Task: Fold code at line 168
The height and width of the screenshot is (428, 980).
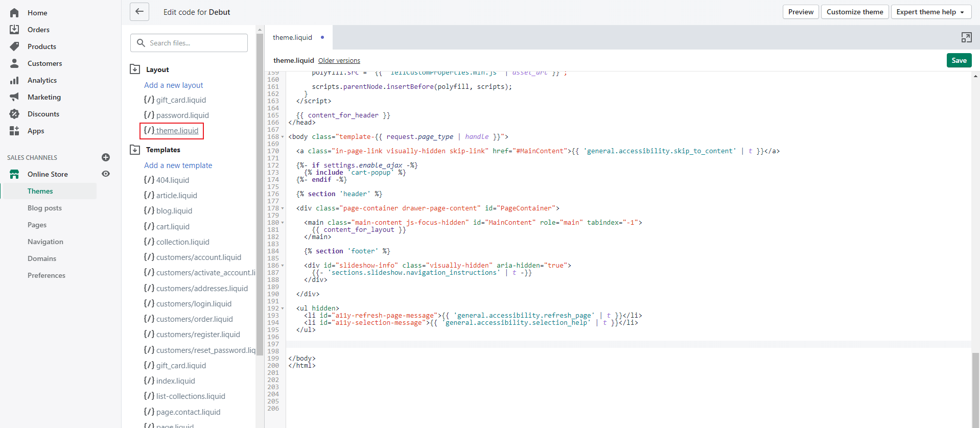Action: point(283,137)
